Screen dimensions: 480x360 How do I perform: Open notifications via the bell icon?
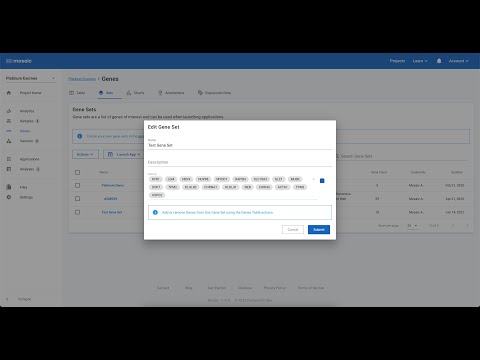pos(439,61)
